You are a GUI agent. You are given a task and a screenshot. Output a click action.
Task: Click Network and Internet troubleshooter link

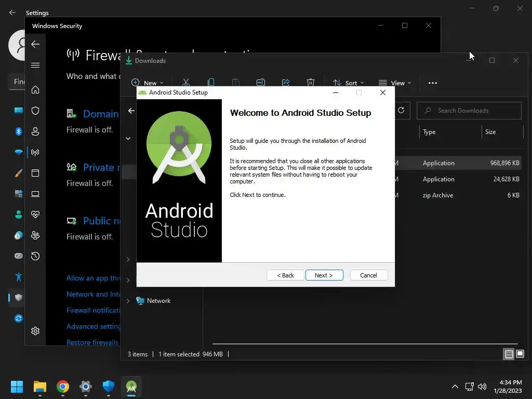coord(94,294)
